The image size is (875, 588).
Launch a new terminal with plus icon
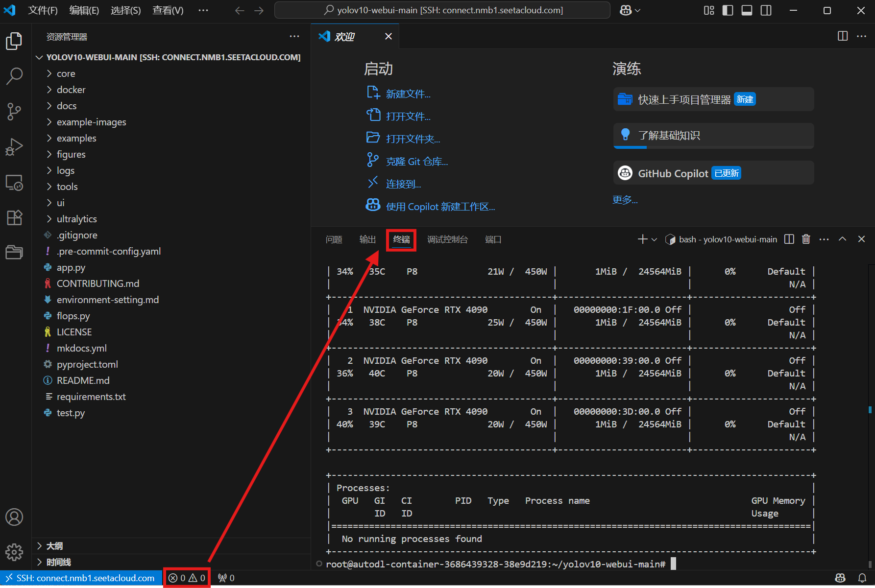[642, 239]
